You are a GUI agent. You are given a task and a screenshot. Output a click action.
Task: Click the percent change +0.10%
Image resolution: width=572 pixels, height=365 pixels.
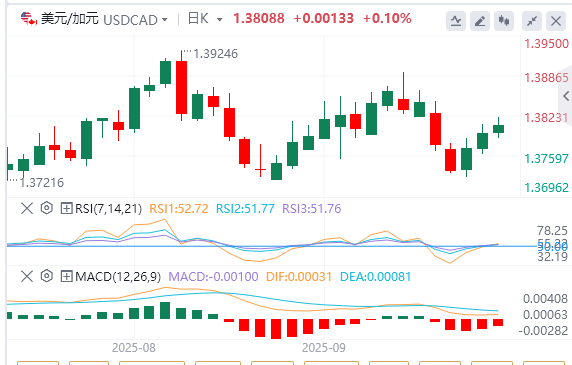[387, 19]
